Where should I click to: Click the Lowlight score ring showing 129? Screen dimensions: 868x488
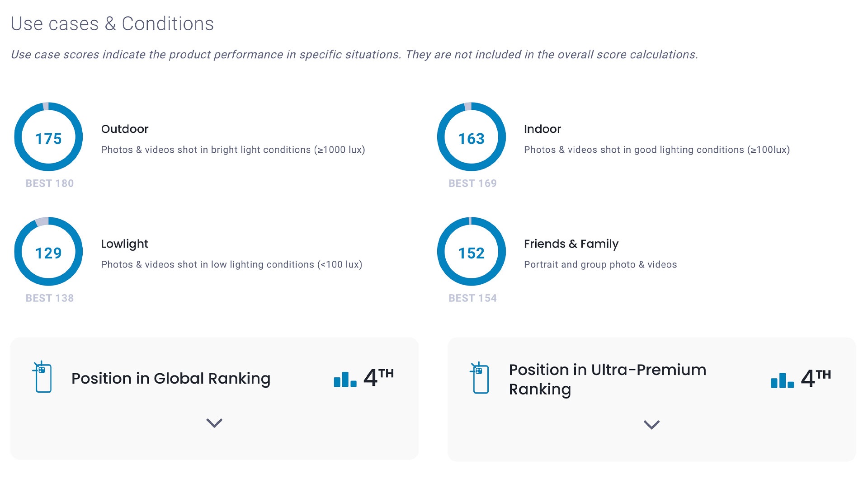pos(48,252)
